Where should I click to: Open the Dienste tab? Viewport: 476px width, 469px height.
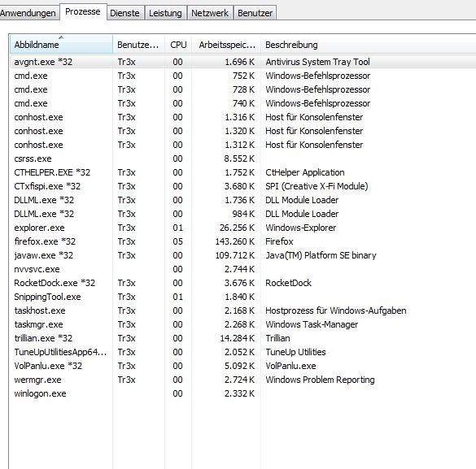click(124, 13)
